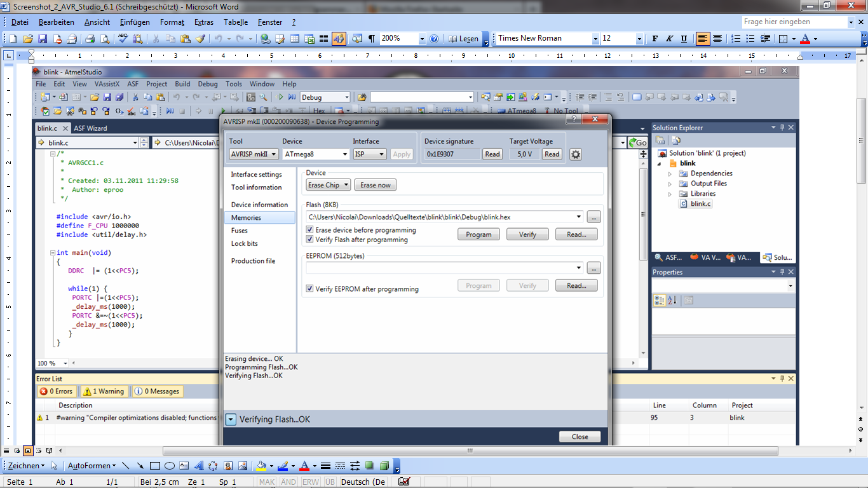Image resolution: width=868 pixels, height=488 pixels.
Task: Toggle MAK macro recording in status bar
Action: (x=267, y=482)
